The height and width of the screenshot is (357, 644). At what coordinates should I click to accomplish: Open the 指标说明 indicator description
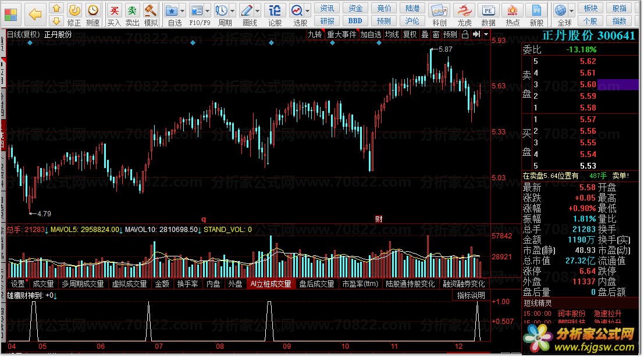471,295
